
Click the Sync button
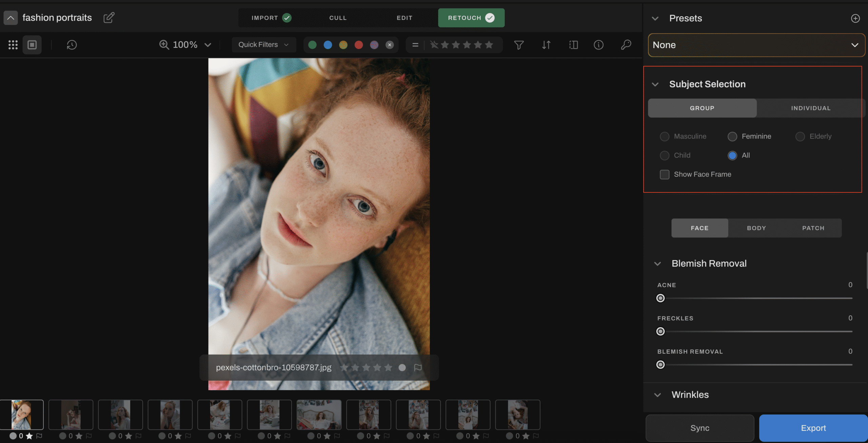coord(700,428)
